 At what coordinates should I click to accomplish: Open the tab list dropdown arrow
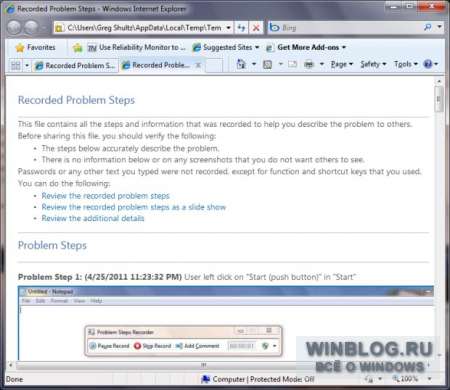pos(27,65)
